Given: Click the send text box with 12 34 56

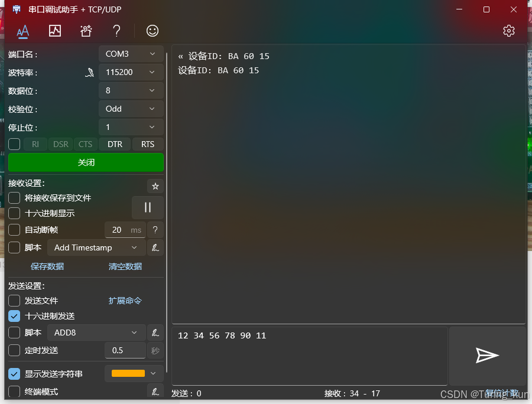Looking at the screenshot, I should pyautogui.click(x=310, y=356).
